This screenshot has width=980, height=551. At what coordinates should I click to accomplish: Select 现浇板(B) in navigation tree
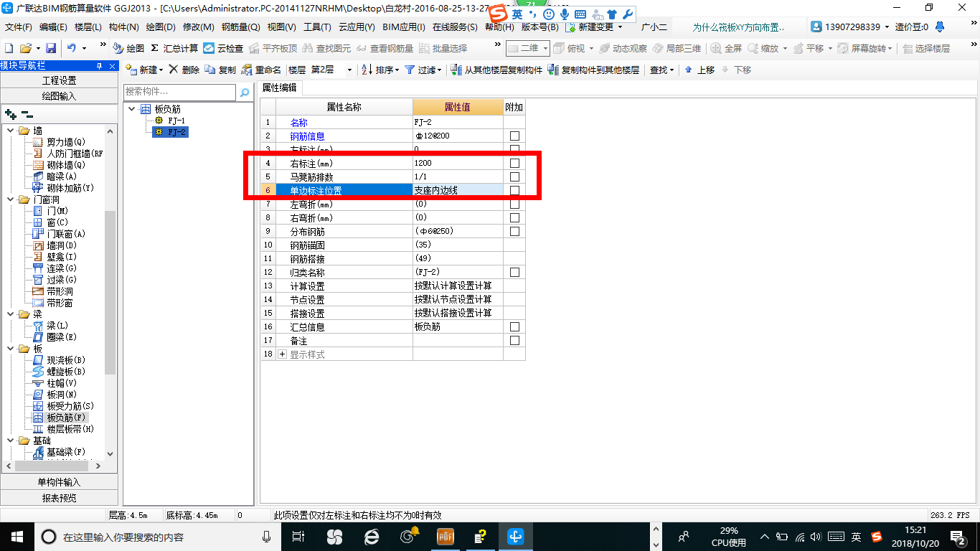(66, 360)
